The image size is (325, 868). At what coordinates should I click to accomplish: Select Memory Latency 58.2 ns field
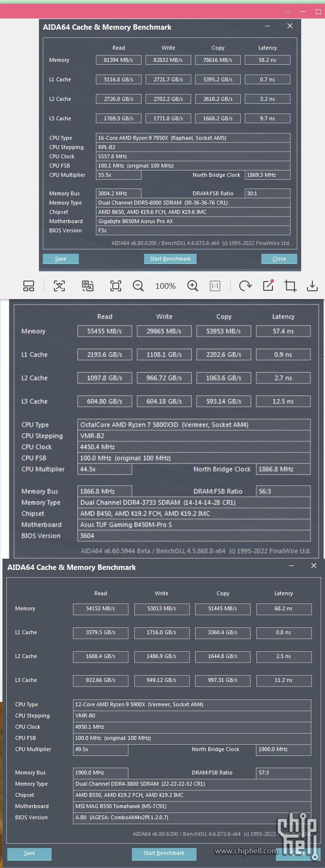click(x=268, y=60)
